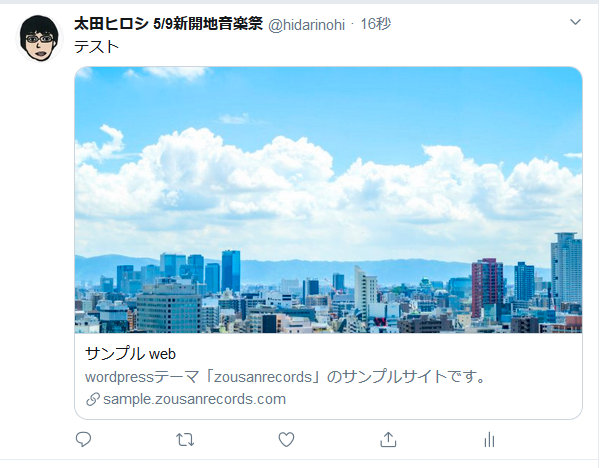Open the cartoon face profile avatar
Viewport: 613px width, 468px height.
pos(39,38)
